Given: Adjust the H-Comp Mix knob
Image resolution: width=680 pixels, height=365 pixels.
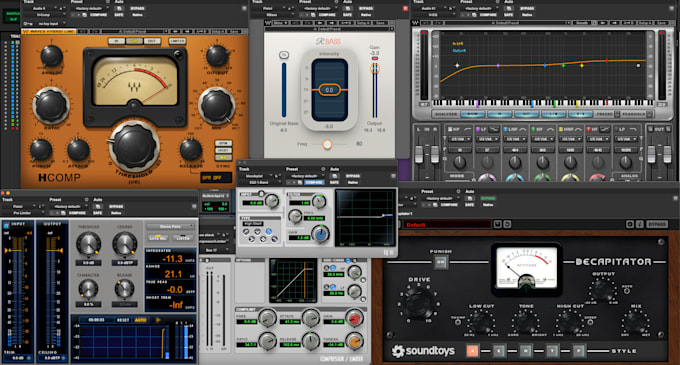Looking at the screenshot, I should [x=216, y=105].
